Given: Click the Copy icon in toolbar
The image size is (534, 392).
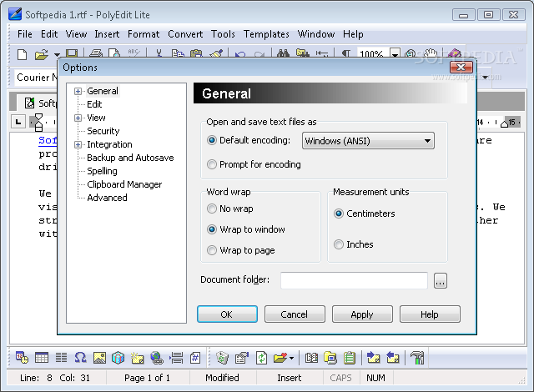Looking at the screenshot, I should pyautogui.click(x=178, y=53).
